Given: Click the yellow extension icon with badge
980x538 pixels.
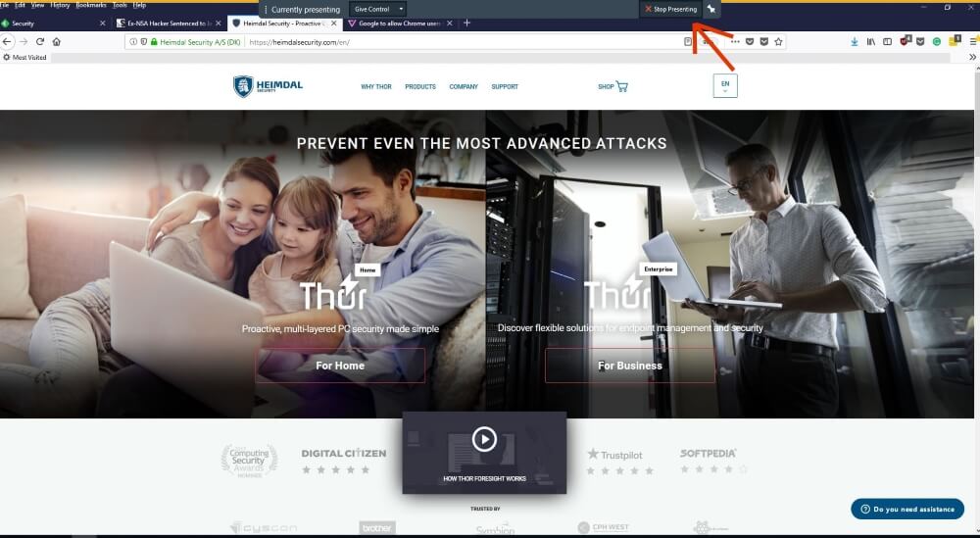Looking at the screenshot, I should (x=955, y=41).
